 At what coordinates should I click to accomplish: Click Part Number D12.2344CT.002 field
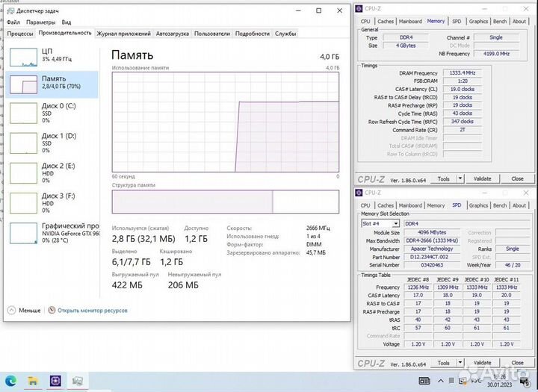pyautogui.click(x=432, y=257)
